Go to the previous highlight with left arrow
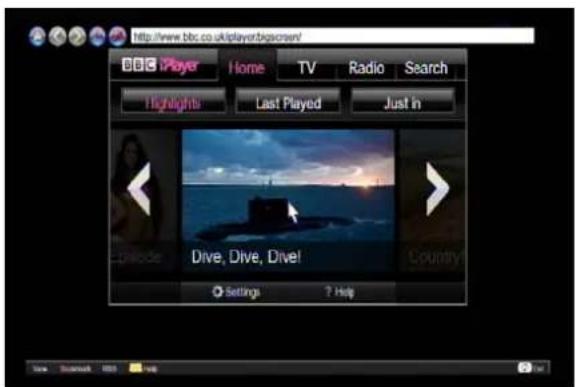This screenshot has width=576, height=387. click(140, 189)
